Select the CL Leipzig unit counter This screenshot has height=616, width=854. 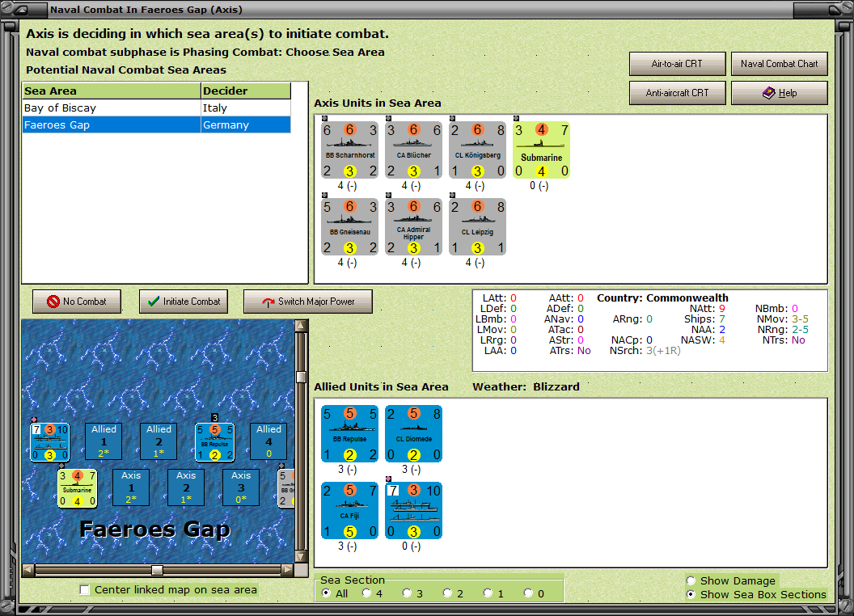click(478, 227)
